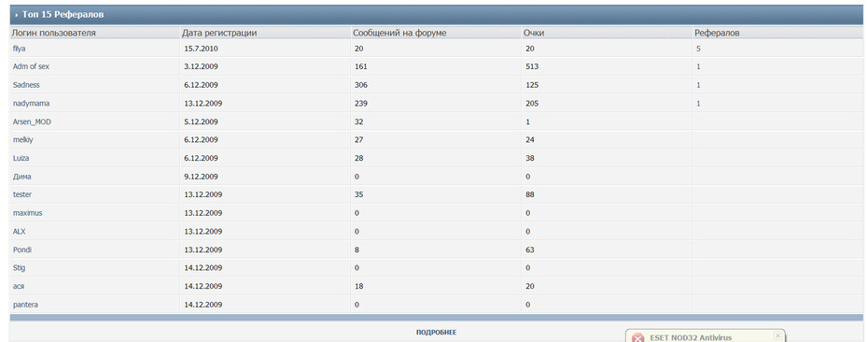Open user profile nadymama
The image size is (868, 342).
32,103
